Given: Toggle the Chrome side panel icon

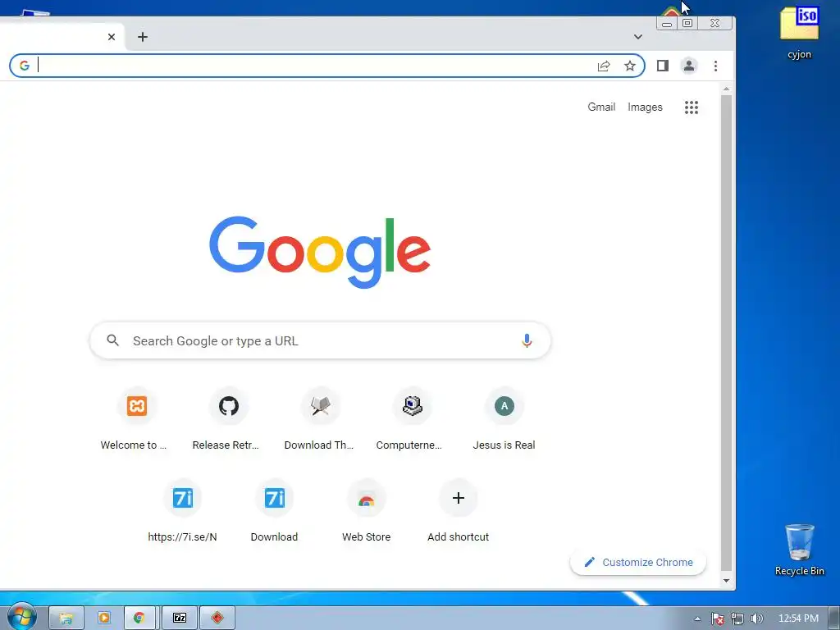Looking at the screenshot, I should pos(663,66).
